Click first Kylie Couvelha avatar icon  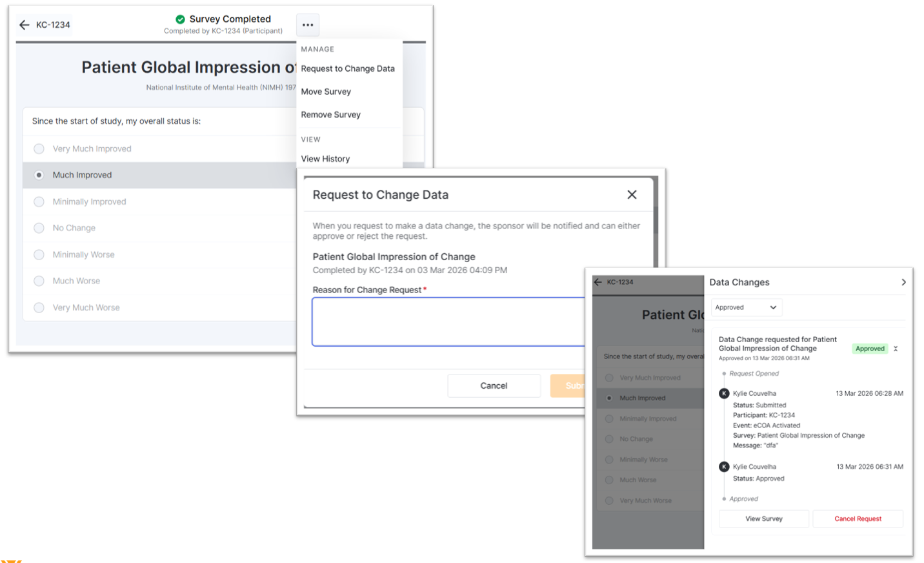(724, 393)
